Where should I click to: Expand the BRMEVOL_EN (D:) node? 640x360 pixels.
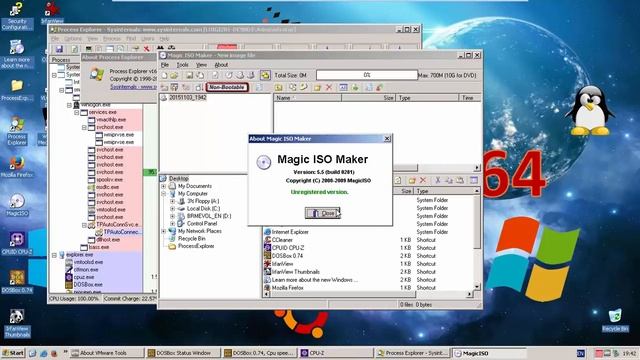172,216
